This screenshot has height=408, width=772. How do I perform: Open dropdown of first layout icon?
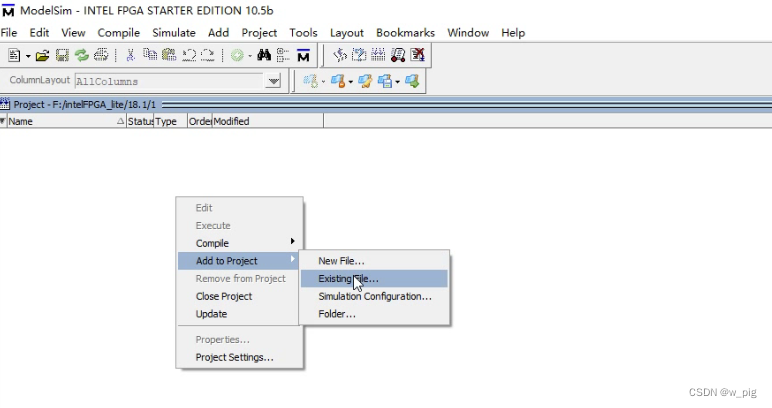click(323, 82)
